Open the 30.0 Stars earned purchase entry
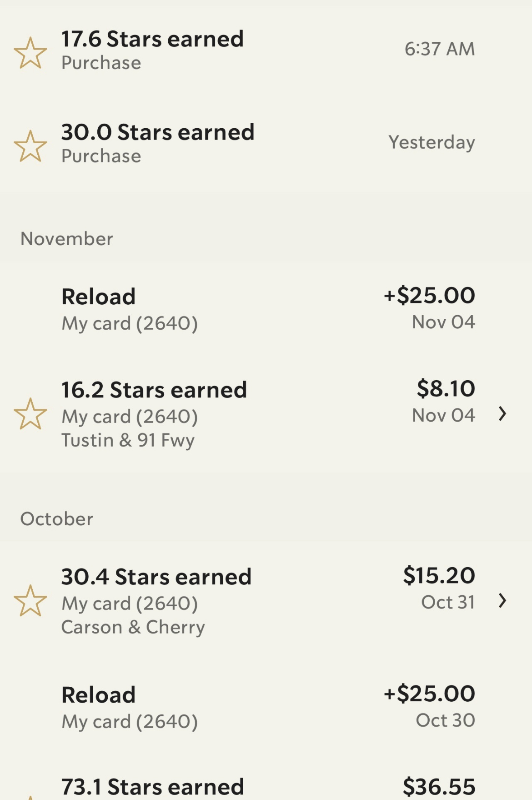532x800 pixels. pos(158,142)
